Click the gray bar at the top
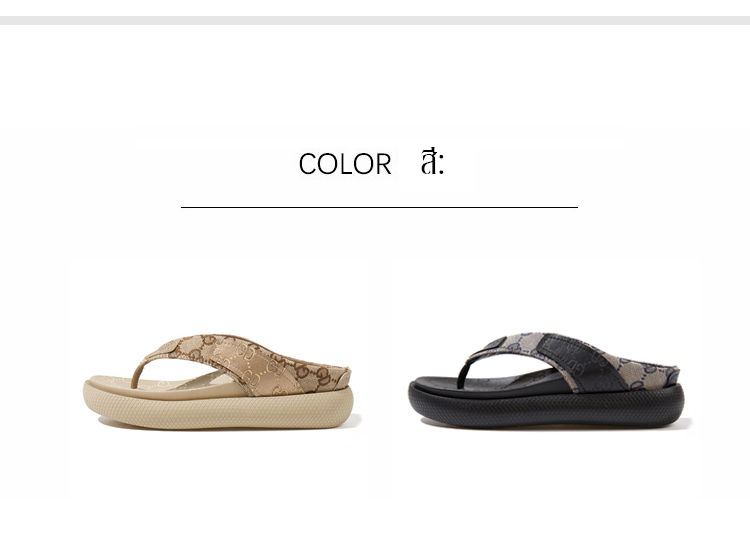 375,21
